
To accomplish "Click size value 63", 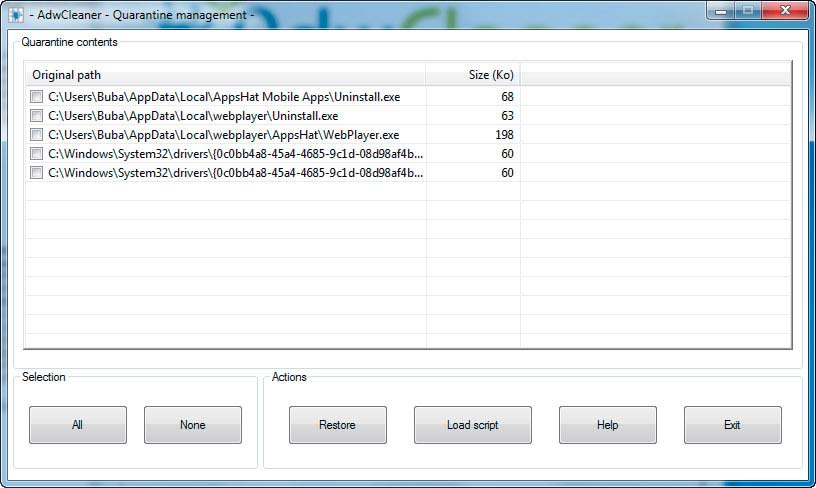I will (x=507, y=115).
